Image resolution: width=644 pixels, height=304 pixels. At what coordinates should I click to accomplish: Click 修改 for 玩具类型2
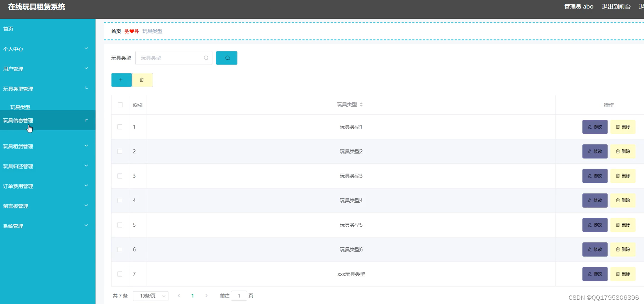point(595,151)
